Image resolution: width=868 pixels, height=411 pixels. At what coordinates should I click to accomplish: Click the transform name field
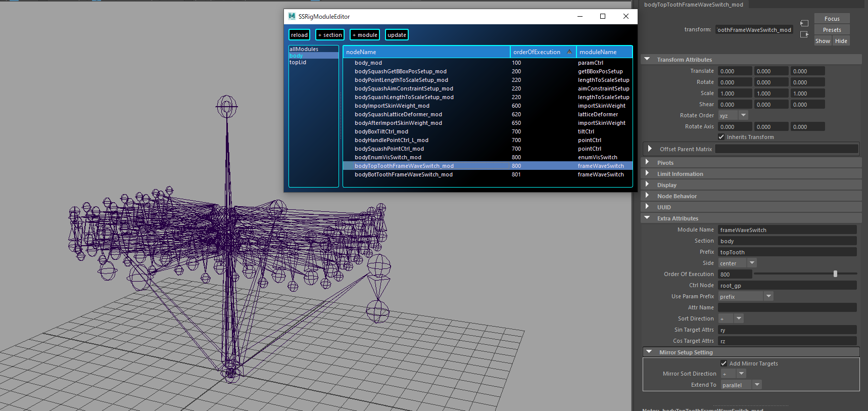tap(754, 30)
